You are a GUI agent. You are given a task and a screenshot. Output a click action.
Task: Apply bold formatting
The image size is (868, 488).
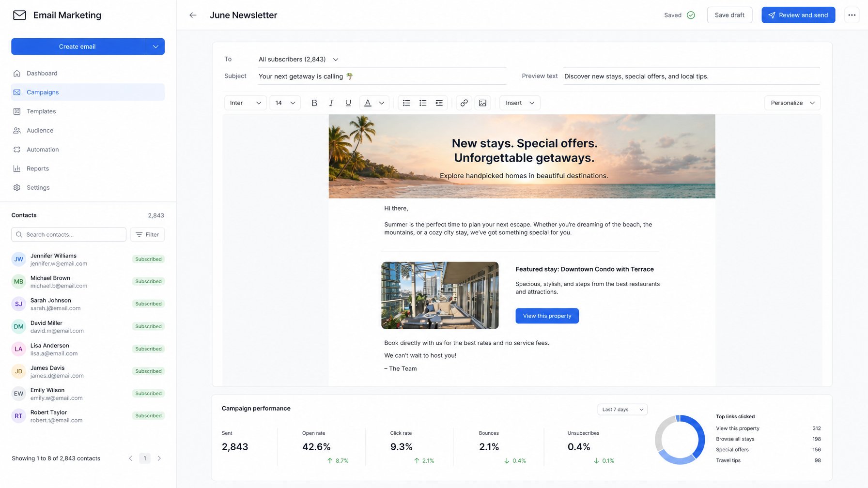click(314, 103)
